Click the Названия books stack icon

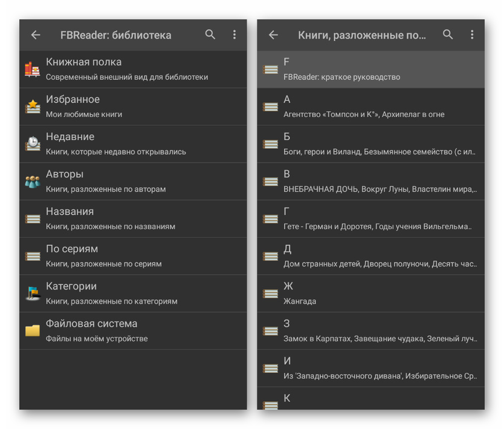pyautogui.click(x=33, y=219)
